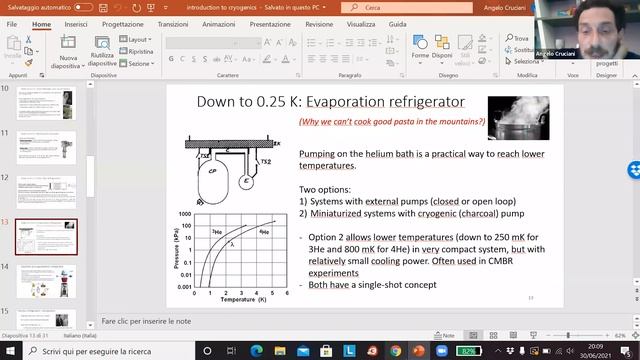The width and height of the screenshot is (640, 360).
Task: Click the Trova search button
Action: (x=517, y=38)
